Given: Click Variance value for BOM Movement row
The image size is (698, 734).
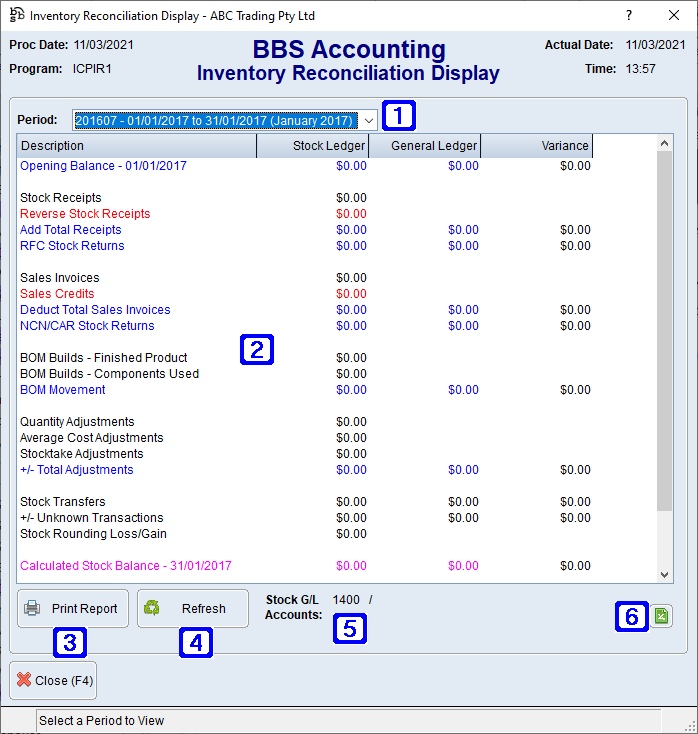Looking at the screenshot, I should pyautogui.click(x=575, y=389).
